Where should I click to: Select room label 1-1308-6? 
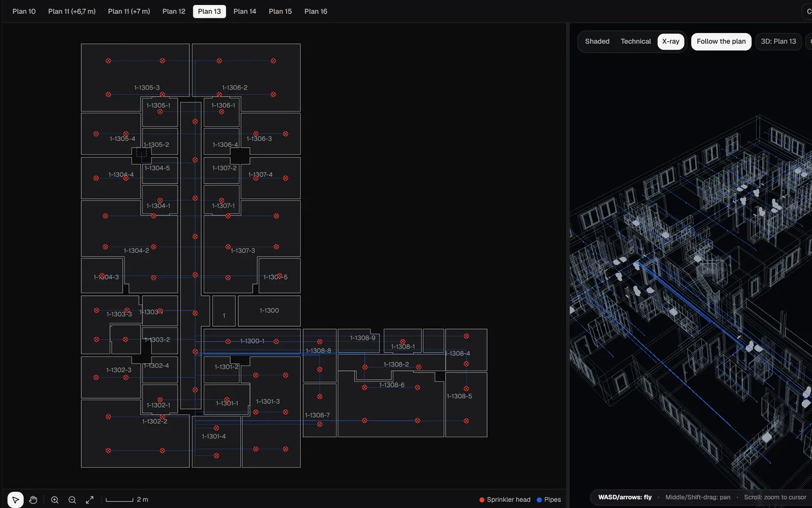(x=392, y=385)
